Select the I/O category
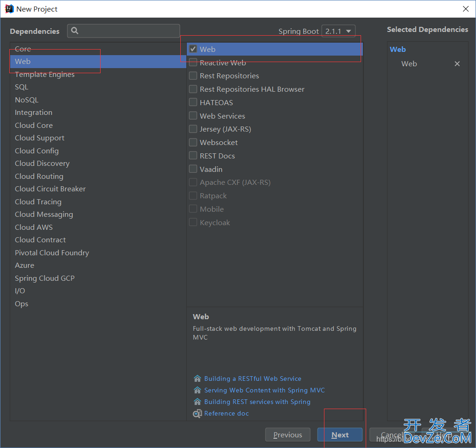476x448 pixels. pyautogui.click(x=98, y=291)
